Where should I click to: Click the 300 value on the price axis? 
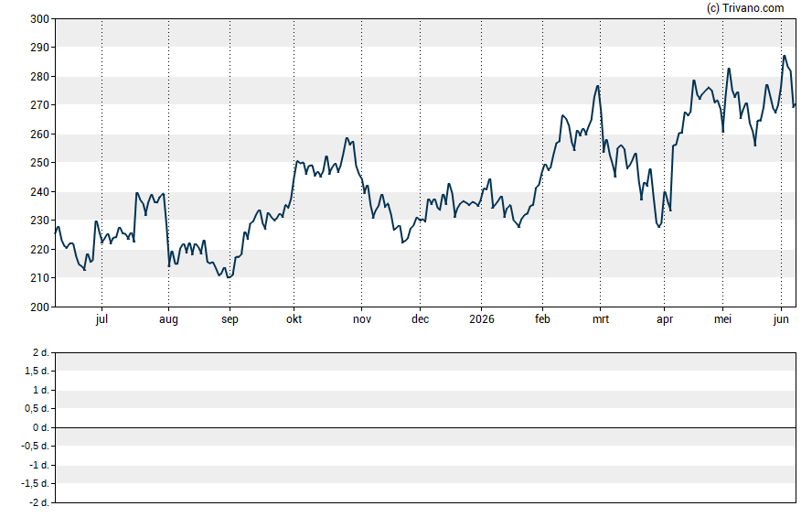40,19
